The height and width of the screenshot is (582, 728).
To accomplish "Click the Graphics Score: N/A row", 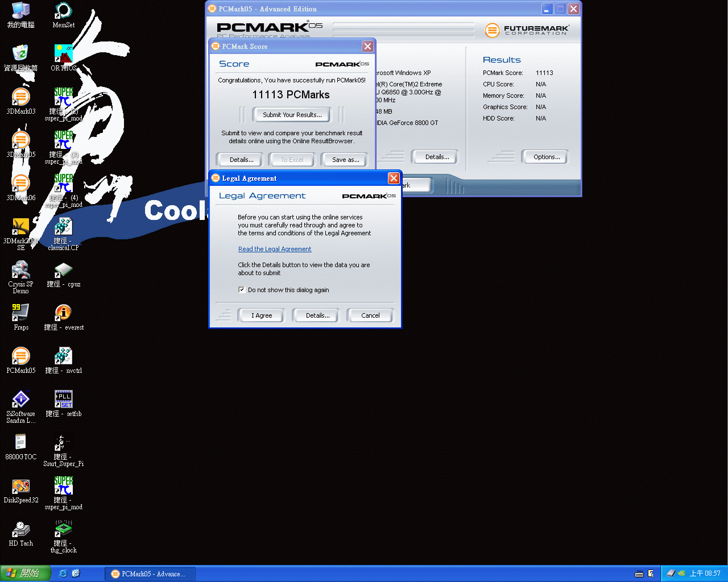I will pyautogui.click(x=515, y=107).
